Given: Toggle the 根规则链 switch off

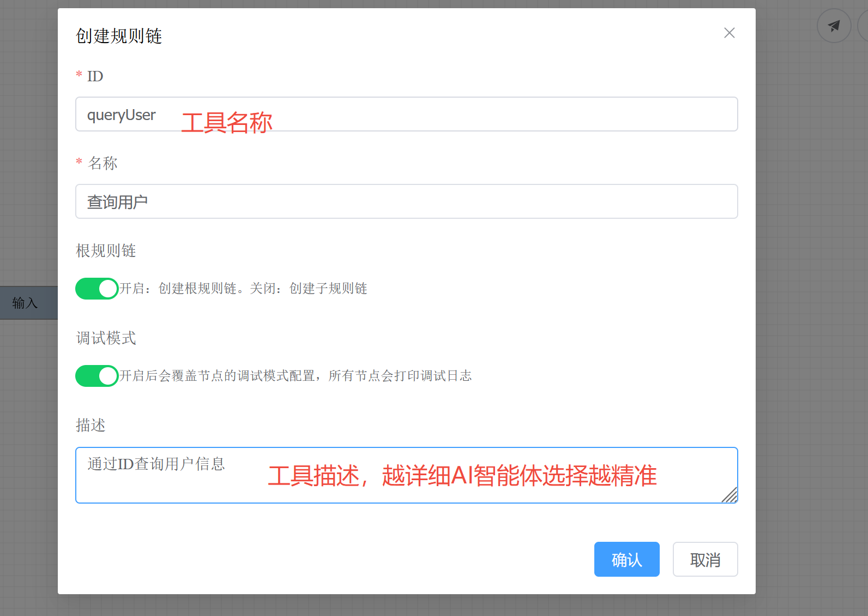Looking at the screenshot, I should pos(97,289).
